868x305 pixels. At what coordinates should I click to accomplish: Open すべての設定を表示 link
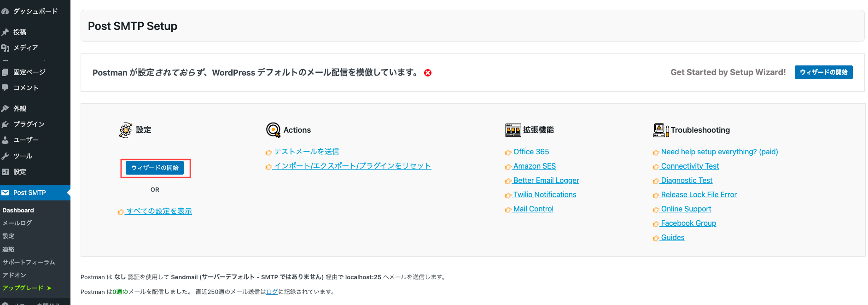pyautogui.click(x=159, y=211)
